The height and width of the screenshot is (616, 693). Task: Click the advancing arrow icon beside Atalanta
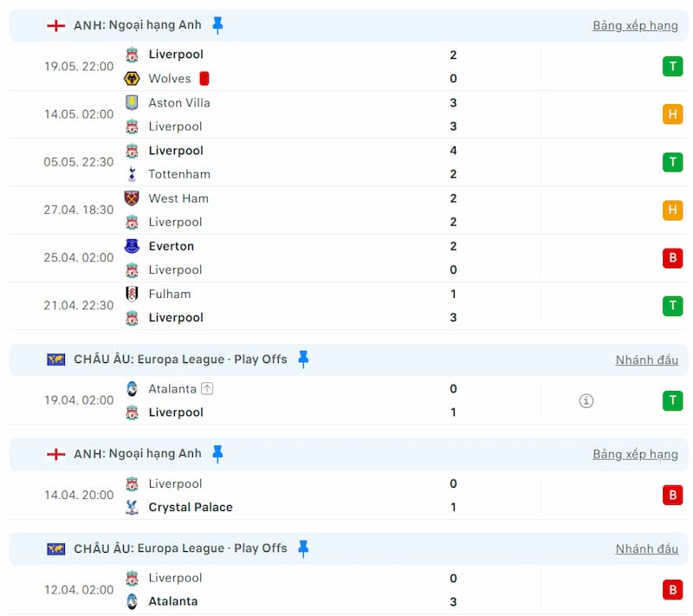(x=207, y=389)
